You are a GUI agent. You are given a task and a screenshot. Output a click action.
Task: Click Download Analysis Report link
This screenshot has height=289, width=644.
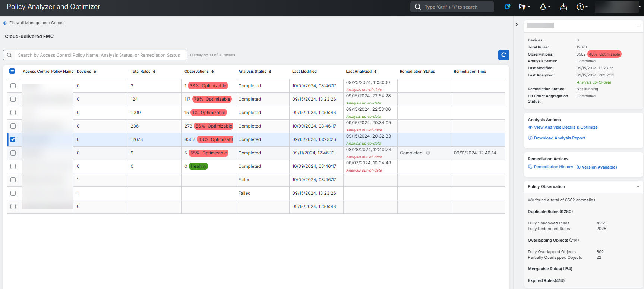tap(559, 138)
